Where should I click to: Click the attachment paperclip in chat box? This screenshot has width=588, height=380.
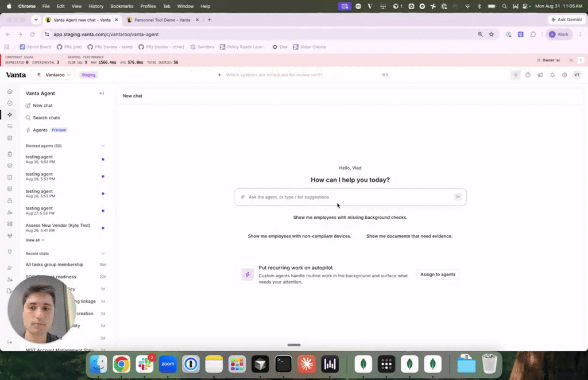click(243, 197)
